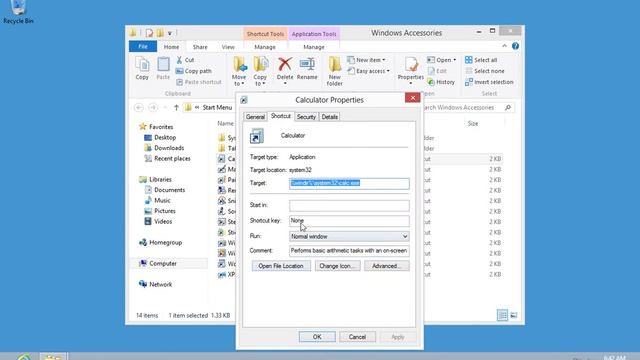Open the File menu tab
640x360 pixels.
(x=143, y=47)
